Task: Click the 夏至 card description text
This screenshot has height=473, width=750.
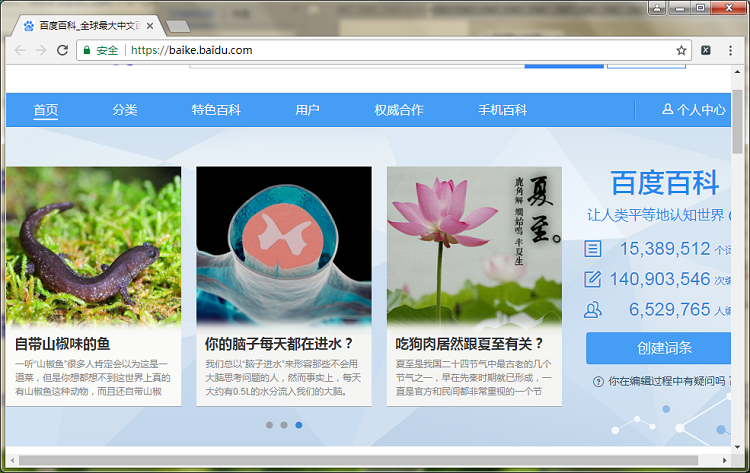Action: pos(474,378)
